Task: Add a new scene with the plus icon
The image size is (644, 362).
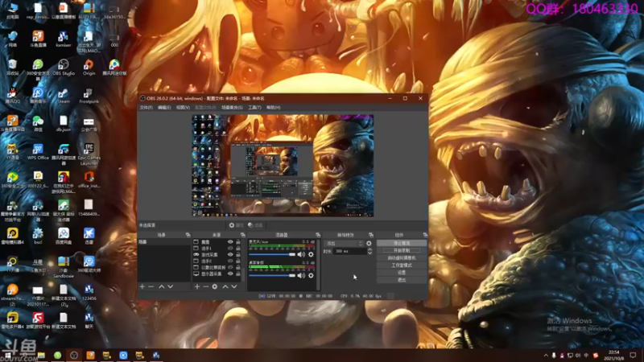Action: pos(142,286)
